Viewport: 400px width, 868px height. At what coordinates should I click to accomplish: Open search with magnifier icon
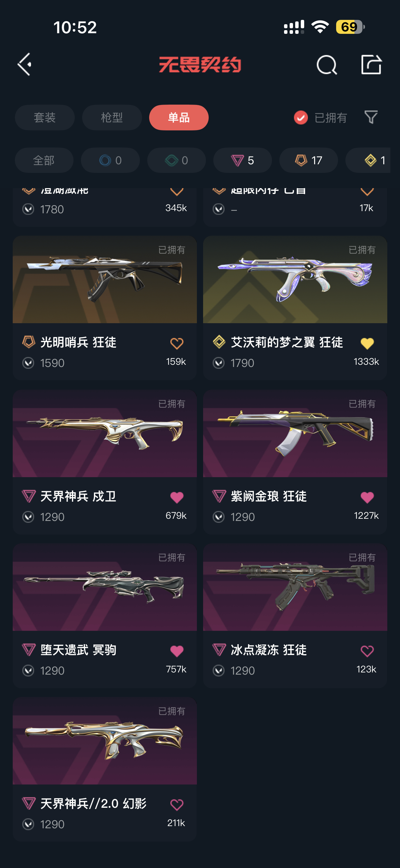327,65
